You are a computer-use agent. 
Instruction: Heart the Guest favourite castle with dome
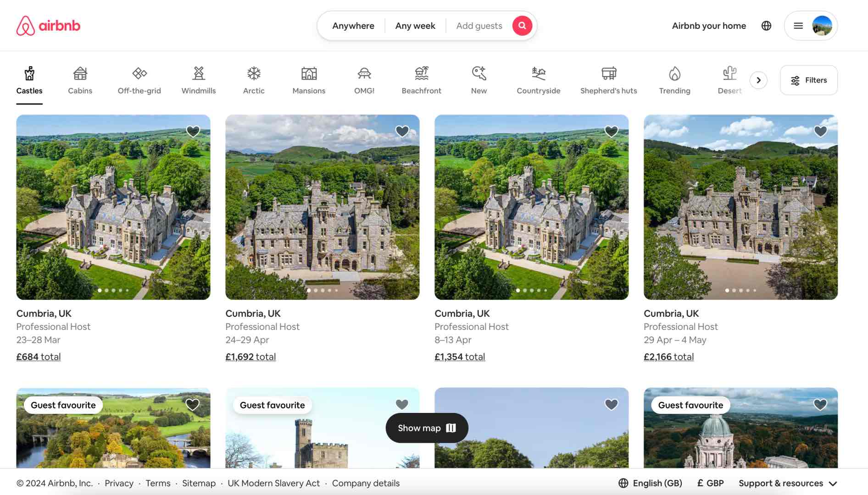[820, 404]
